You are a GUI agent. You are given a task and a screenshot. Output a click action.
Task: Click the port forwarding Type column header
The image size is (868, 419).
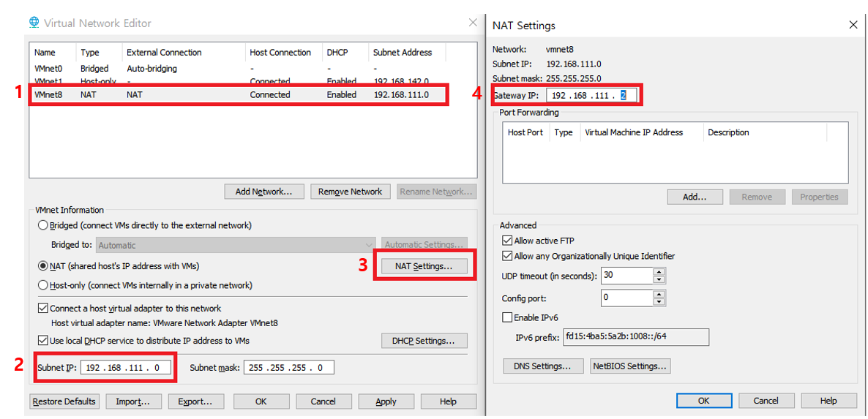(564, 132)
